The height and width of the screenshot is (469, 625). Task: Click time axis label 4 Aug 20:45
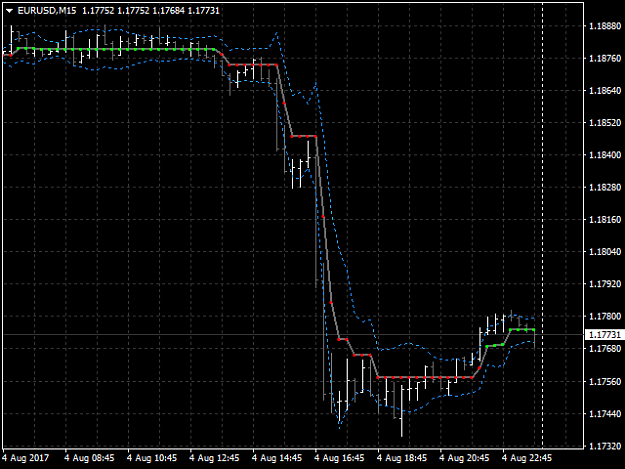click(x=464, y=458)
